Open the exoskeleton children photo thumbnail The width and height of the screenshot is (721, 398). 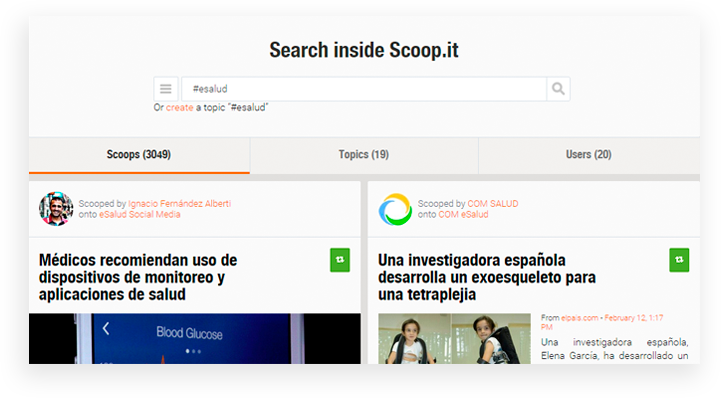[454, 339]
